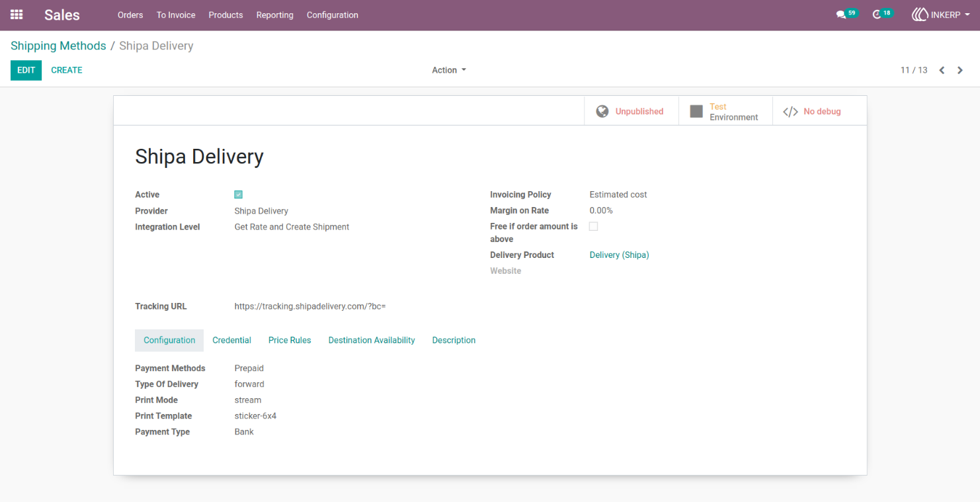
Task: Switch to the Destination Availability tab
Action: 372,340
